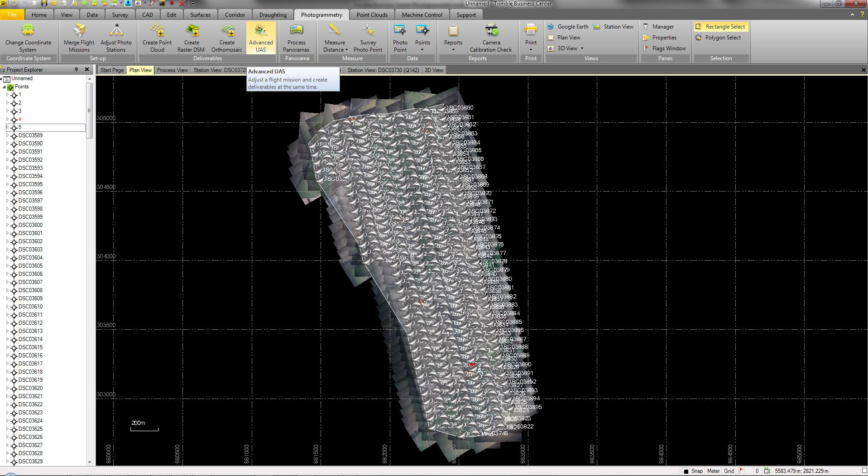Run Camera Calibration Check
The height and width of the screenshot is (476, 868).
pyautogui.click(x=491, y=38)
